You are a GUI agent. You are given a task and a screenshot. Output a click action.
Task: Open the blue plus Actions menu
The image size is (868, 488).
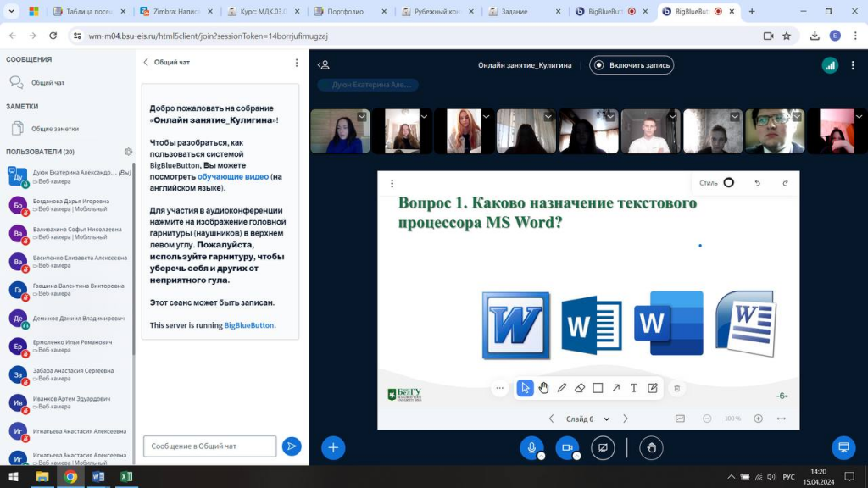[333, 448]
